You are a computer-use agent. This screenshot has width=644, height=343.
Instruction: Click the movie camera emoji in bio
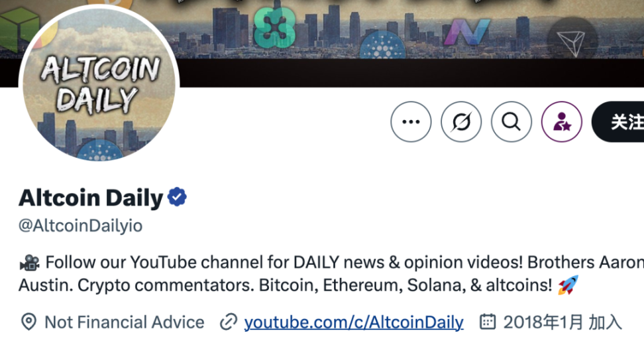click(29, 262)
